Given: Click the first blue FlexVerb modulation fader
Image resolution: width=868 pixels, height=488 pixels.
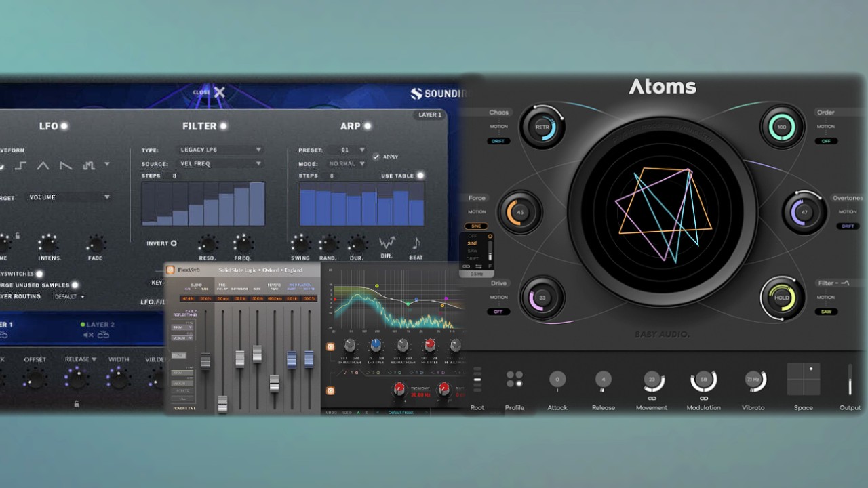Looking at the screenshot, I should (x=292, y=360).
